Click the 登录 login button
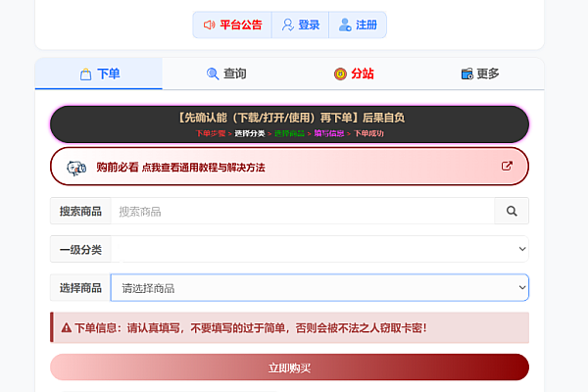The width and height of the screenshot is (588, 392). click(x=301, y=25)
